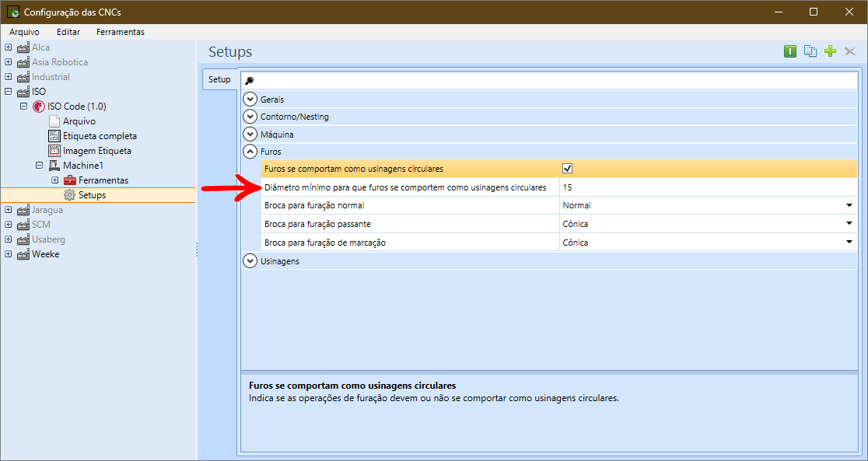
Task: Click the green 'I' icon in Setups header
Action: coord(790,51)
